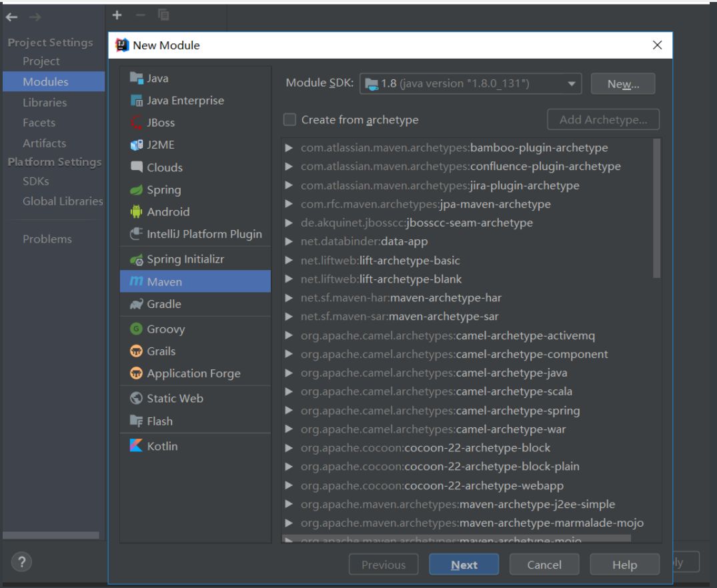Click the question mark help icon

21,562
